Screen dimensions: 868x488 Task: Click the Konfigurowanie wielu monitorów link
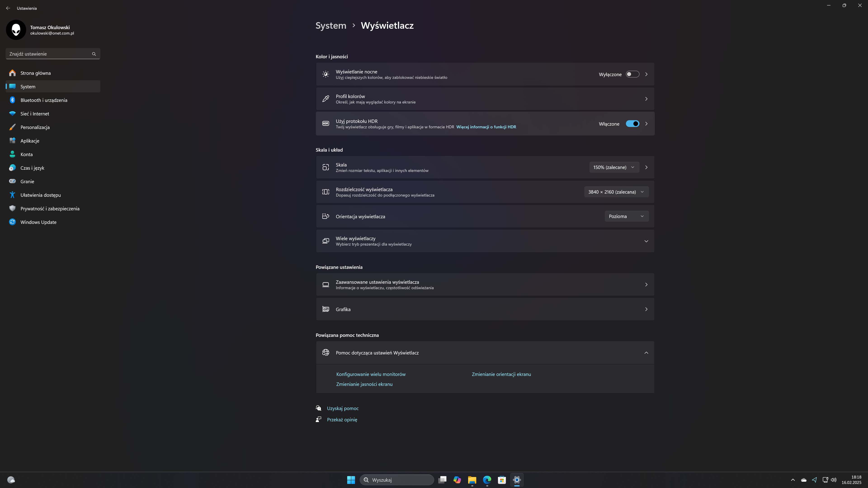371,374
